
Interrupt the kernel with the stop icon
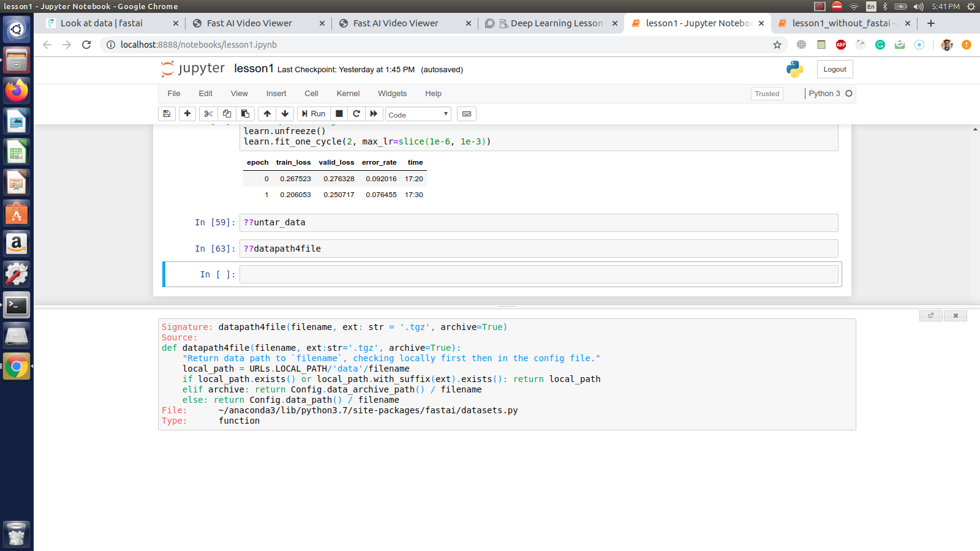point(338,114)
